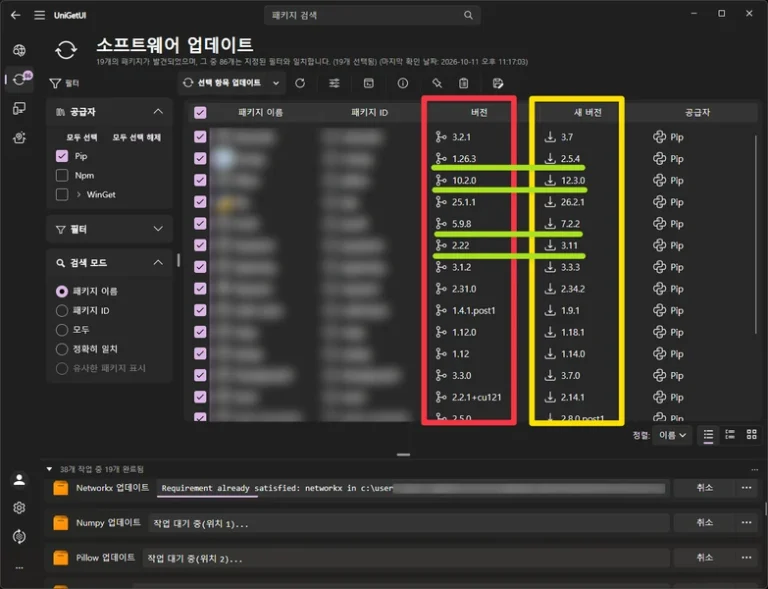The image size is (768, 589).
Task: Open the Software updates sidebar icon
Action: [21, 79]
